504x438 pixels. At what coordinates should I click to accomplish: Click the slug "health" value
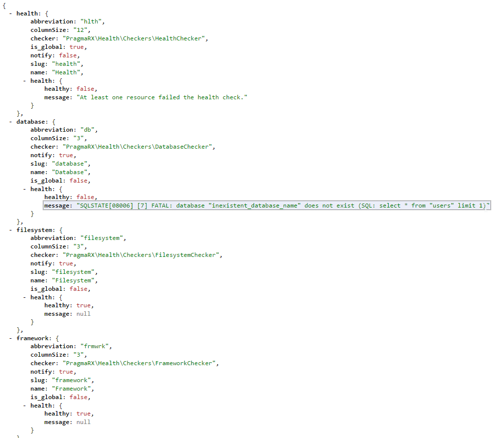(66, 64)
